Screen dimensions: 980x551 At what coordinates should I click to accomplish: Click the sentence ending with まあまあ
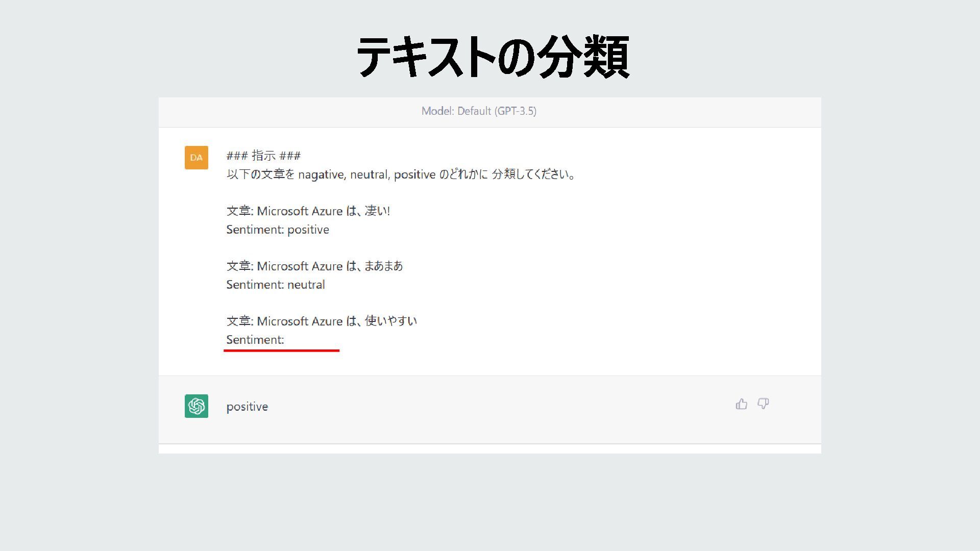[314, 266]
